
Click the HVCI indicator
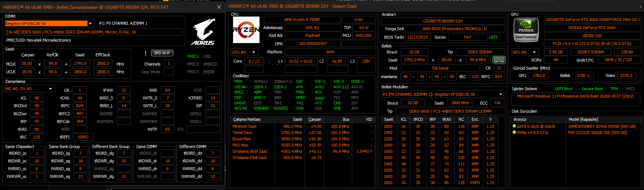630,89
